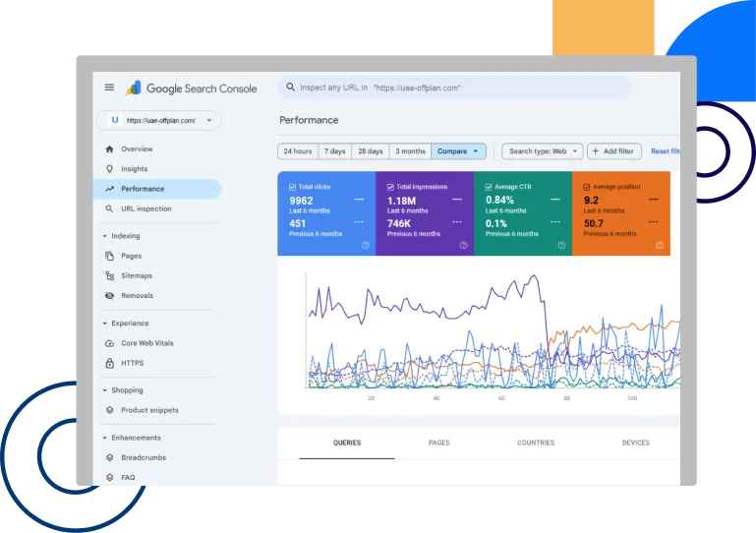Toggle the Total impressions checkbox
The height and width of the screenshot is (533, 756).
point(390,186)
